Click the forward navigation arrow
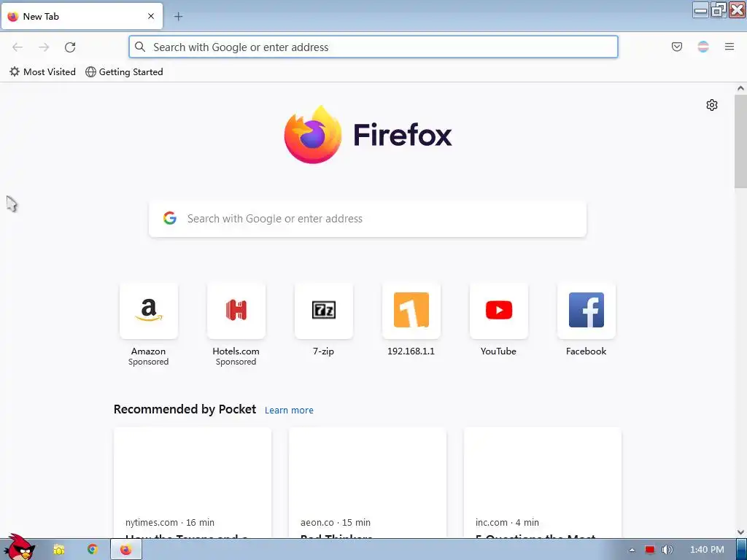The width and height of the screenshot is (747, 560). pyautogui.click(x=44, y=47)
